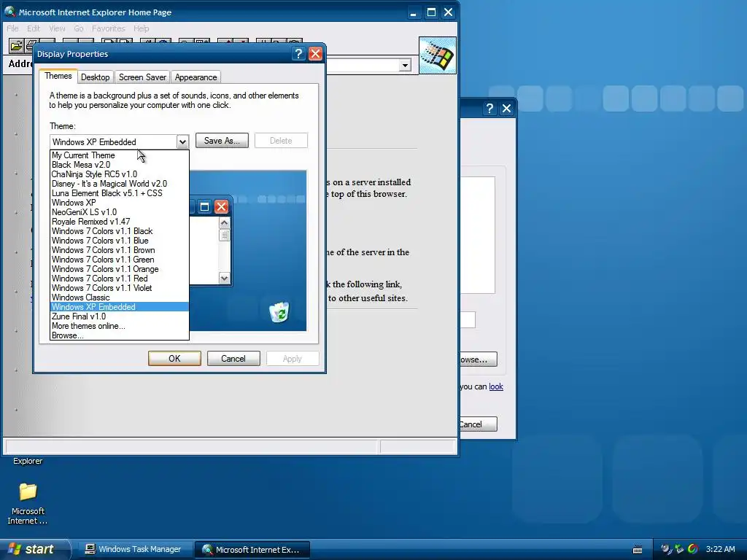This screenshot has width=747, height=560.
Task: Pick Disney - It's a Magical World v2.0
Action: [x=120, y=184]
